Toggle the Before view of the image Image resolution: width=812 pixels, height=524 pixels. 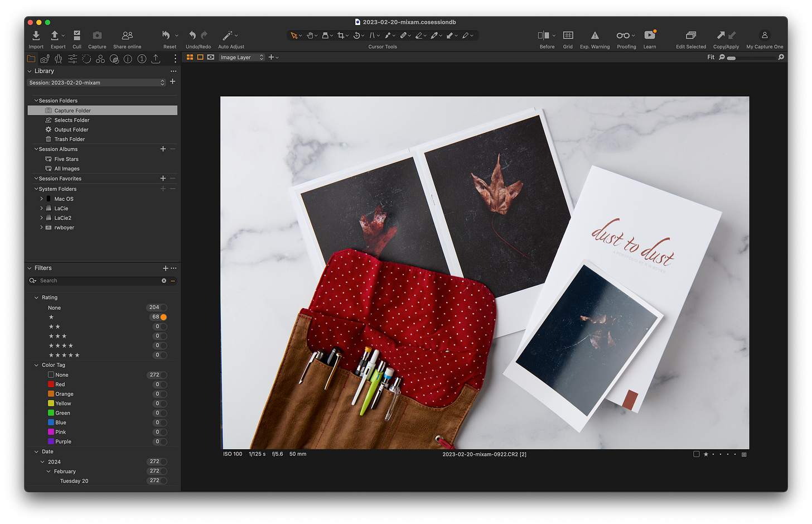pyautogui.click(x=544, y=36)
